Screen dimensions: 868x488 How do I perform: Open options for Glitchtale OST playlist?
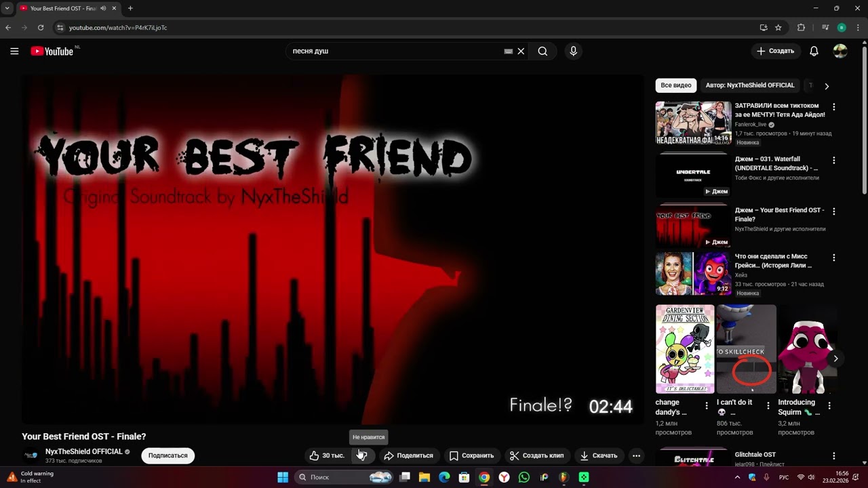834,456
